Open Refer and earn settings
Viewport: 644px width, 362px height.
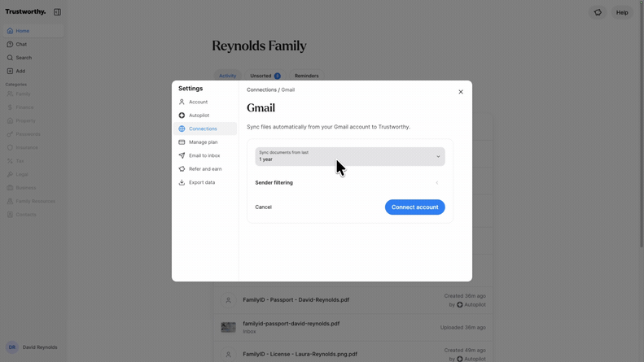click(x=204, y=168)
